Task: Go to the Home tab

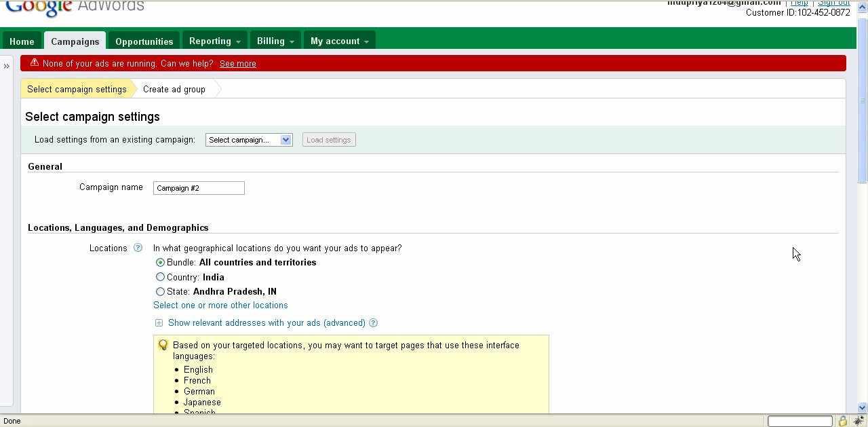Action: pos(22,41)
